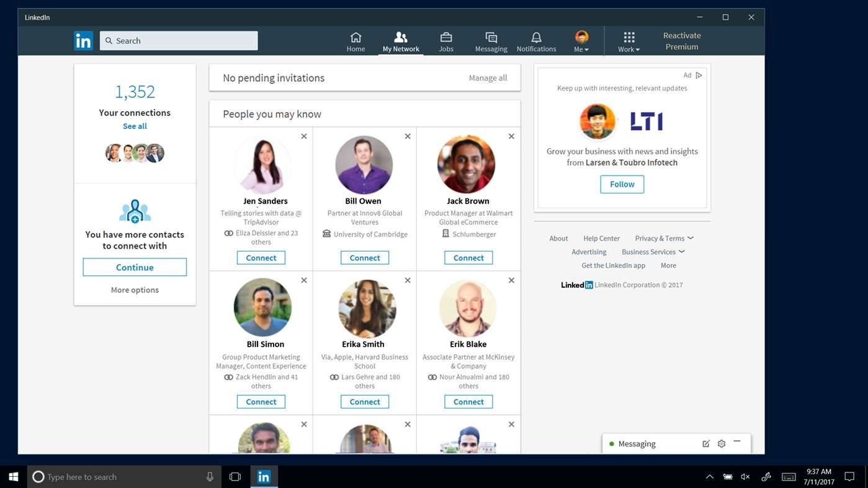Click the LinkedIn logo
Image resolution: width=868 pixels, height=488 pixels.
tap(83, 40)
